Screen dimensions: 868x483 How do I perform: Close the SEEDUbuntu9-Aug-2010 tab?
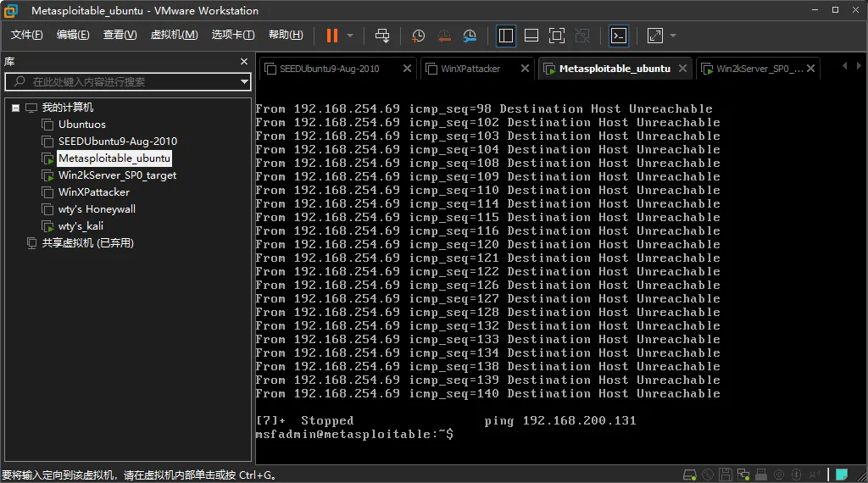pyautogui.click(x=408, y=68)
